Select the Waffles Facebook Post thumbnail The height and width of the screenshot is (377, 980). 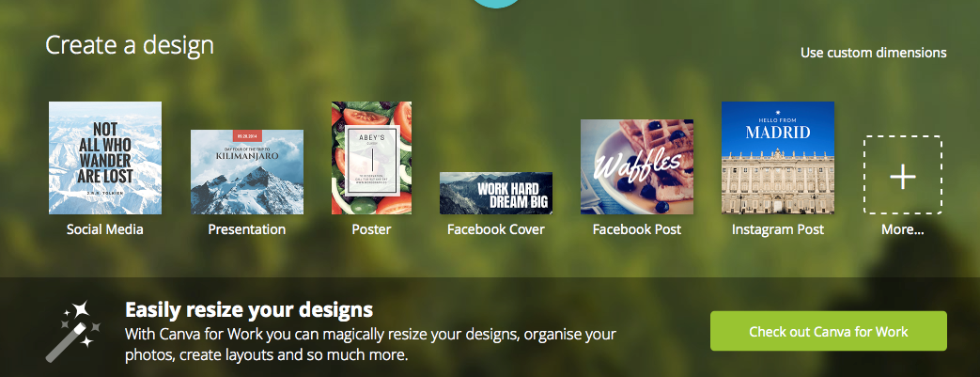pyautogui.click(x=637, y=167)
